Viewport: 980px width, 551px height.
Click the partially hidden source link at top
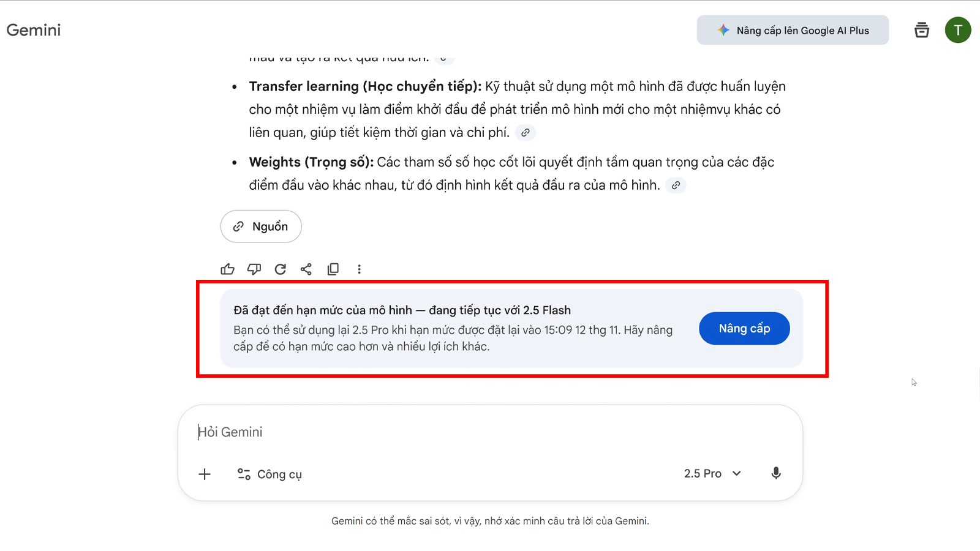tap(444, 59)
